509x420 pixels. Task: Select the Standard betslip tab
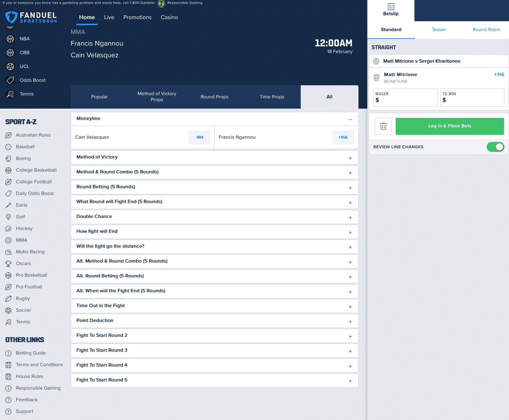[391, 30]
